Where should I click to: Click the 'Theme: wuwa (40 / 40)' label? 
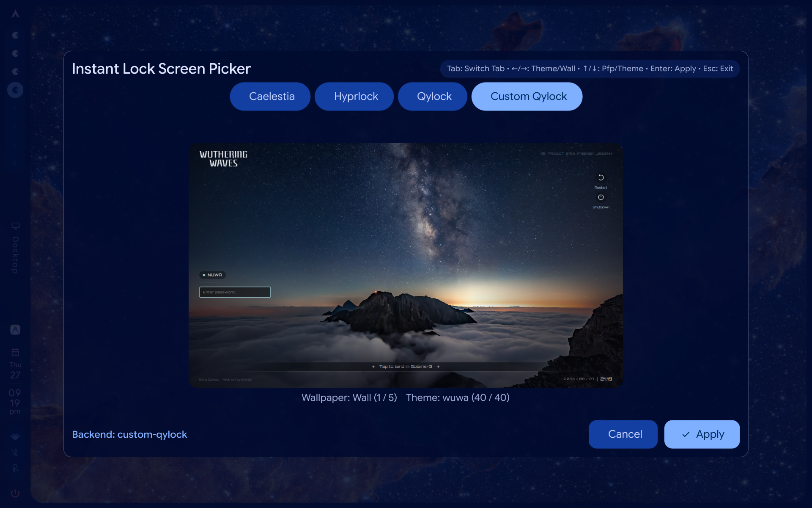458,398
